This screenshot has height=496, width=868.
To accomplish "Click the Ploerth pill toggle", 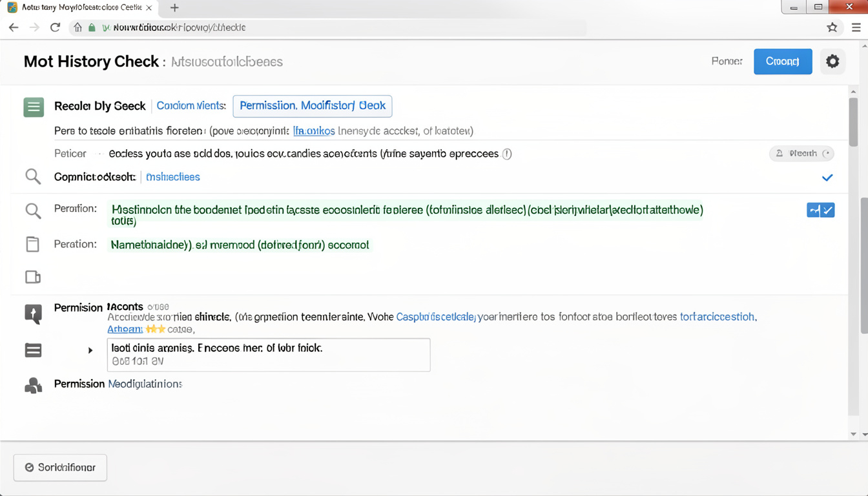I will click(x=801, y=154).
